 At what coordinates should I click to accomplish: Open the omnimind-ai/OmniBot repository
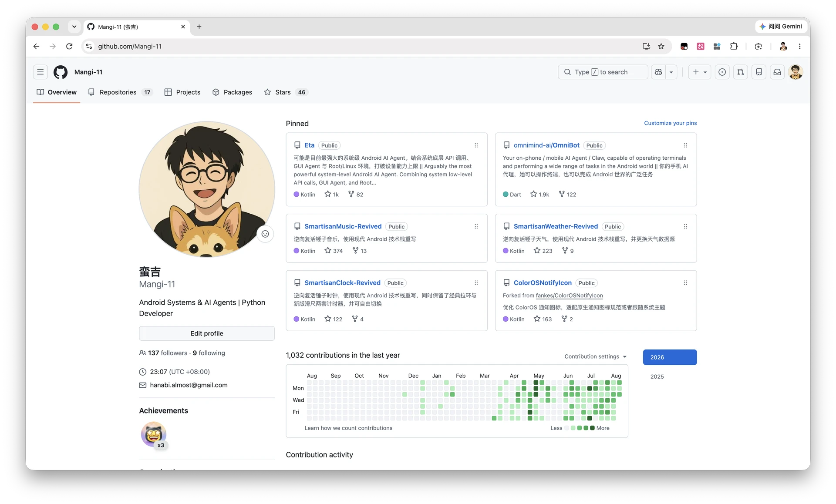pos(546,145)
